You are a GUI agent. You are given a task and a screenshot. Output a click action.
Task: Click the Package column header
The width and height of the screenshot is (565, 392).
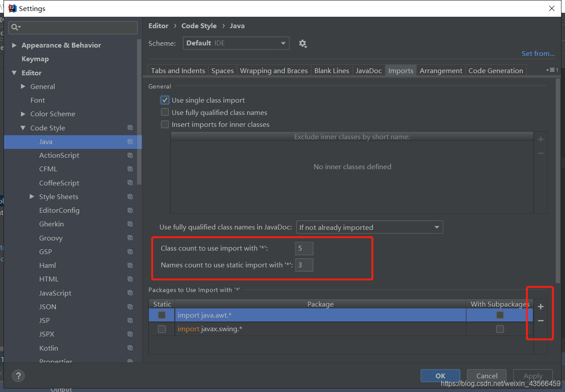point(321,304)
